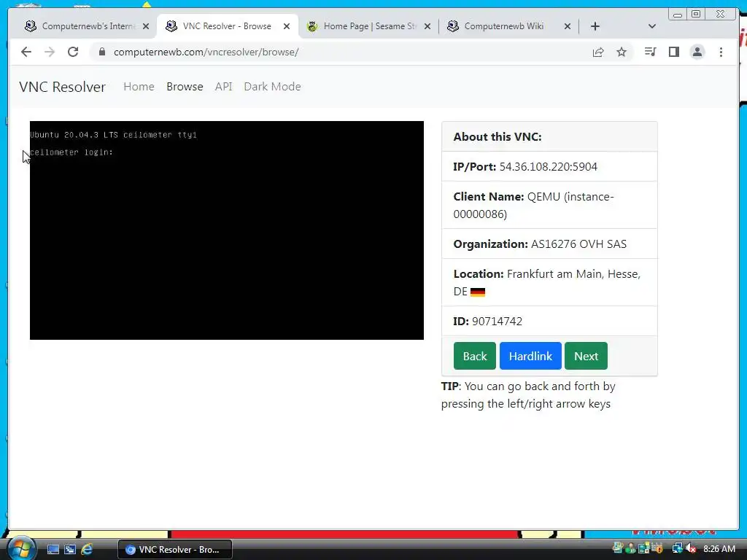Open Chrome's three-dot menu
This screenshot has width=747, height=560.
pos(721,52)
